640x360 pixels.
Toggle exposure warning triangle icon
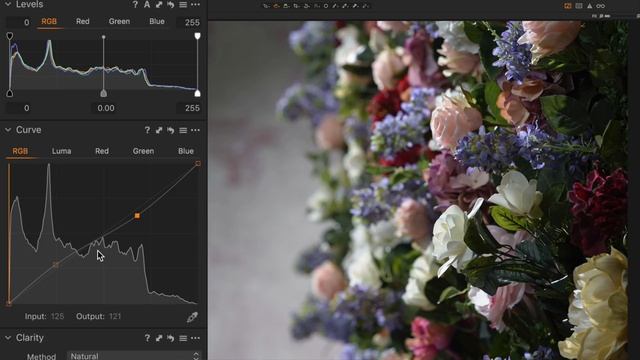pos(590,6)
